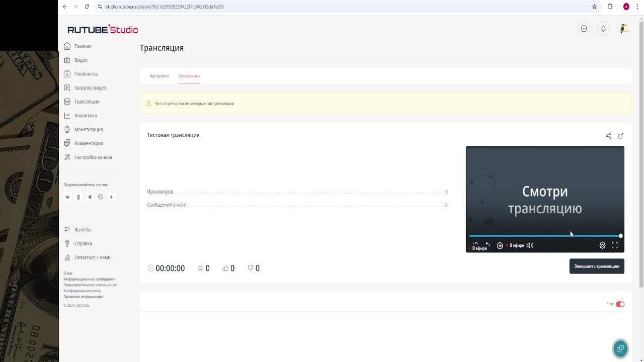Click the player seek bar
644x362 pixels.
click(x=544, y=236)
